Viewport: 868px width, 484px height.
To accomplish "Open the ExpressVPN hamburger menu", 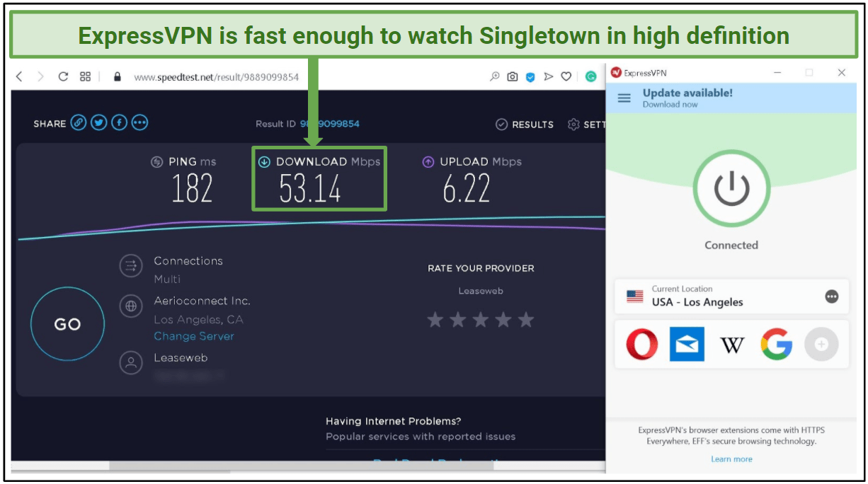I will [624, 98].
